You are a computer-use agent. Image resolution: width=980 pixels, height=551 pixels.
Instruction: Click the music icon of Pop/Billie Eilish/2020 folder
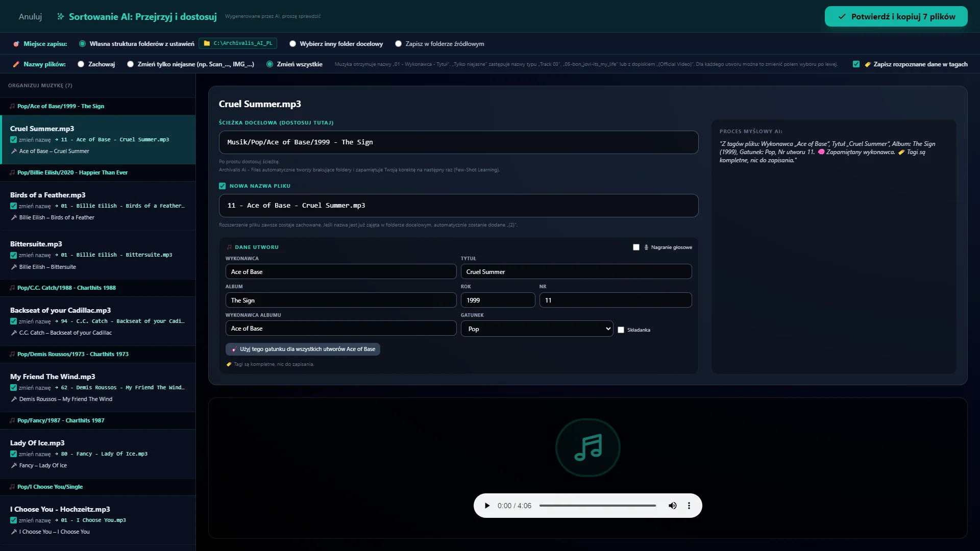click(x=12, y=172)
